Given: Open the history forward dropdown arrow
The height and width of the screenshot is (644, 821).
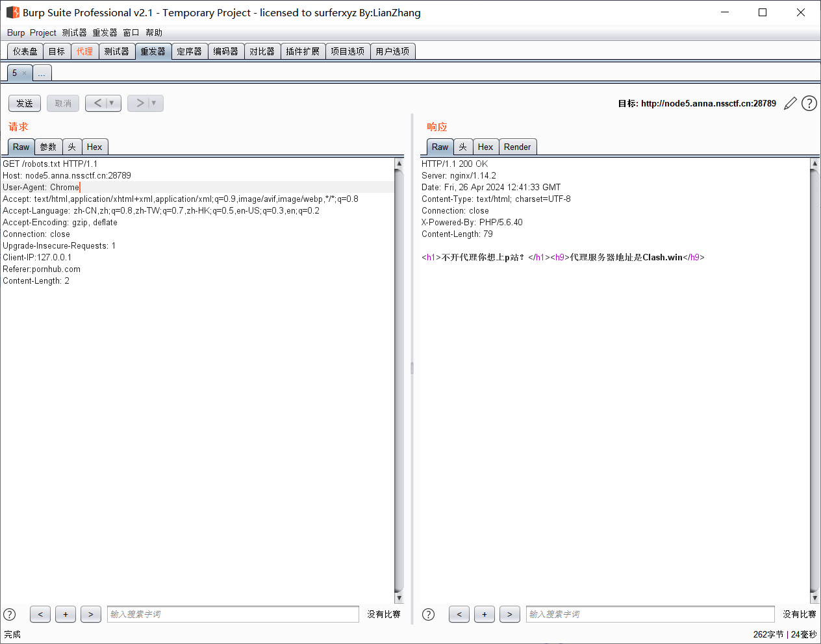Looking at the screenshot, I should coord(154,103).
